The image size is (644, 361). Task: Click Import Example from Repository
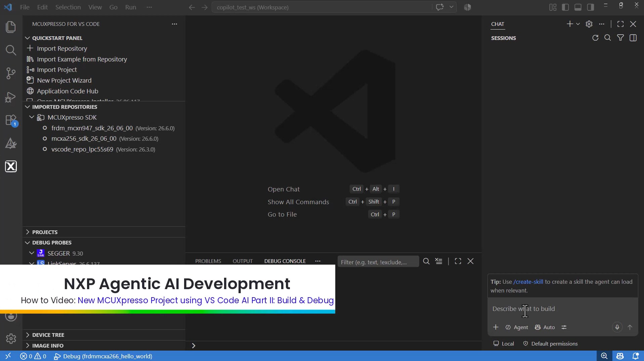tap(82, 59)
